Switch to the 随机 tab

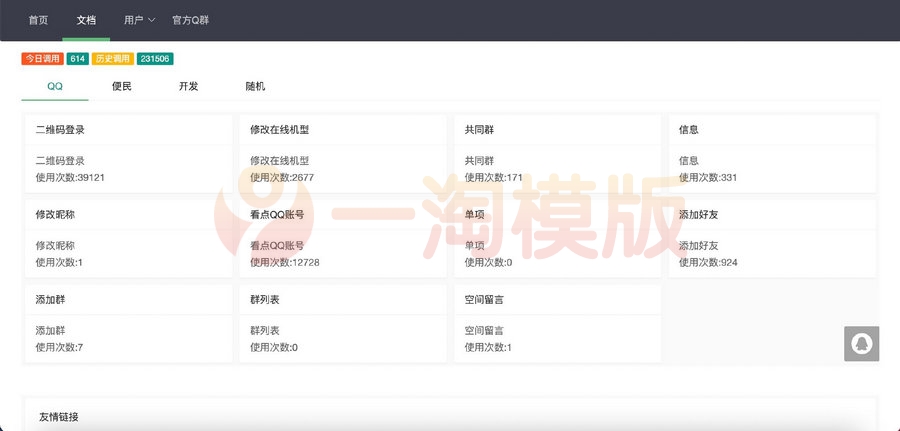point(255,86)
